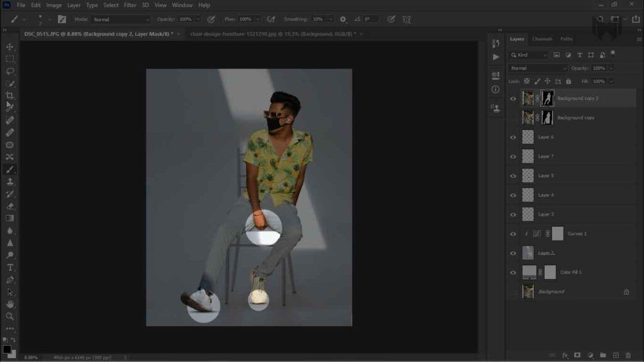Select the Brush tool in the toolbar
Screen dimensions: 644x362
pos(10,170)
